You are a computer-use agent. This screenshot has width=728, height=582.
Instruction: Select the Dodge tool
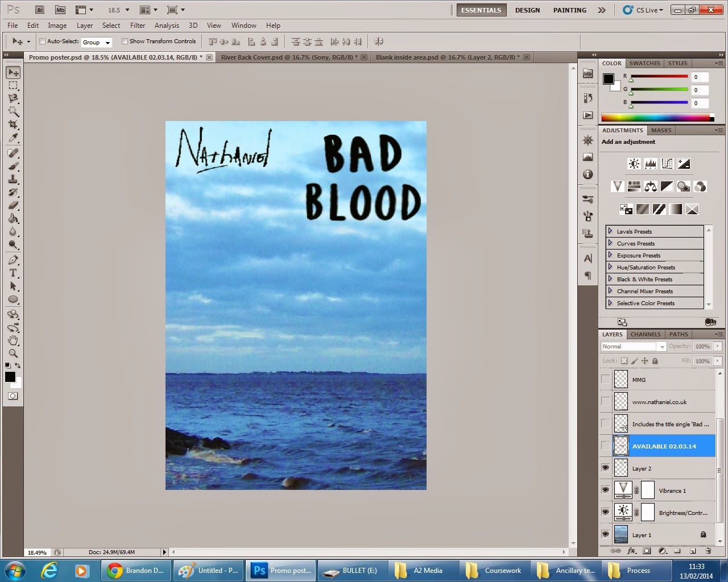(13, 245)
